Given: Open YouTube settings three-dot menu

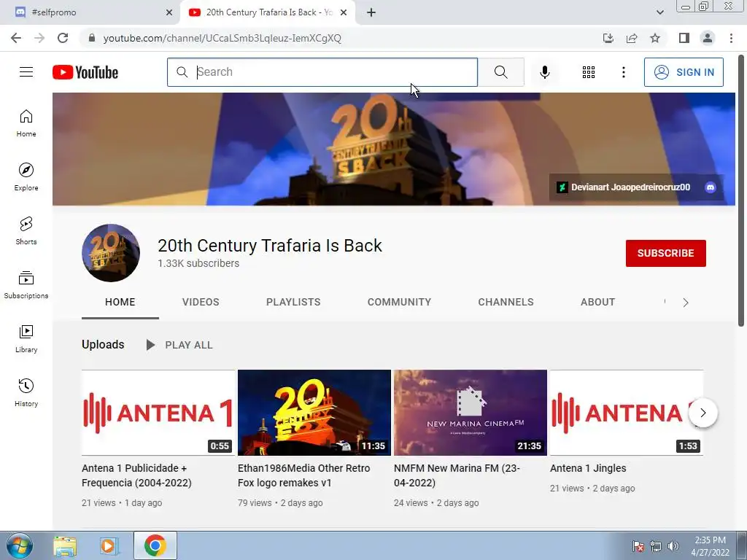Looking at the screenshot, I should pyautogui.click(x=623, y=72).
